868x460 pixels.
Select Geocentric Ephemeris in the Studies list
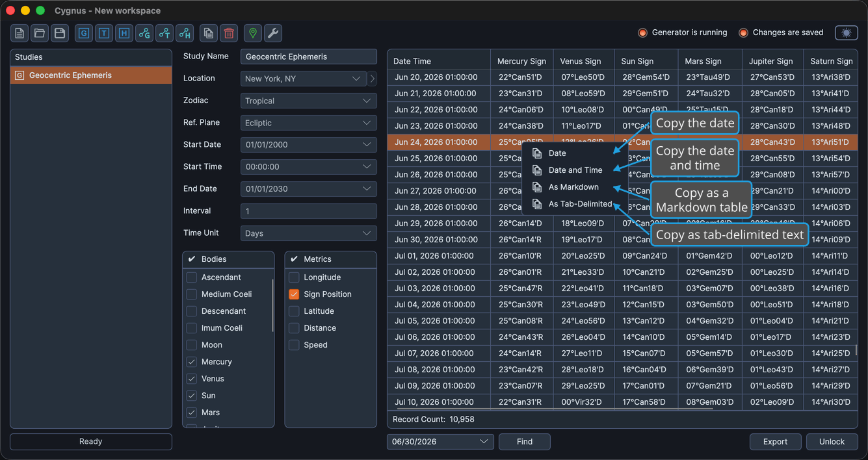pos(91,75)
